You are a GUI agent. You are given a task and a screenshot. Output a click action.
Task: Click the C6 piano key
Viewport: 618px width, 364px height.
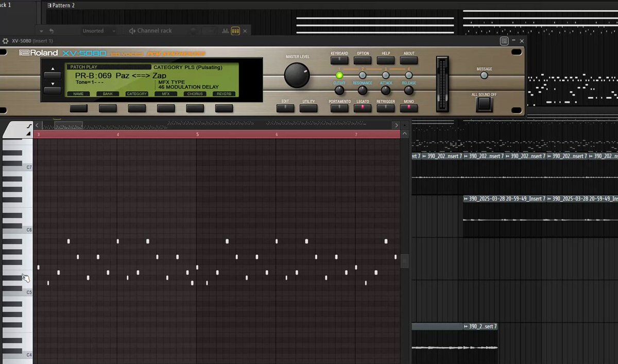tap(18, 230)
